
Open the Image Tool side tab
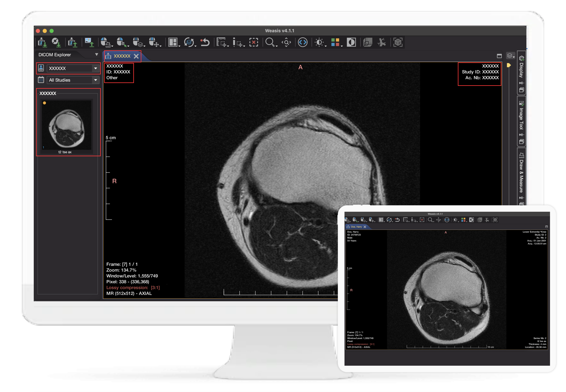pos(521,119)
